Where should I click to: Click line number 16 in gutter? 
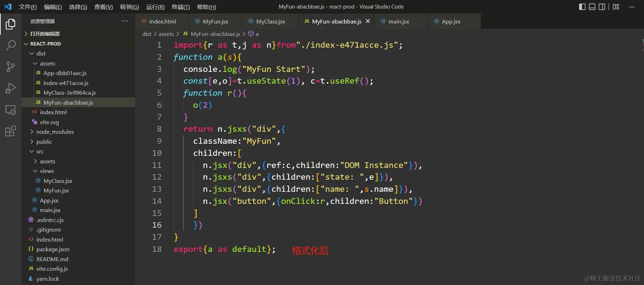tap(157, 225)
